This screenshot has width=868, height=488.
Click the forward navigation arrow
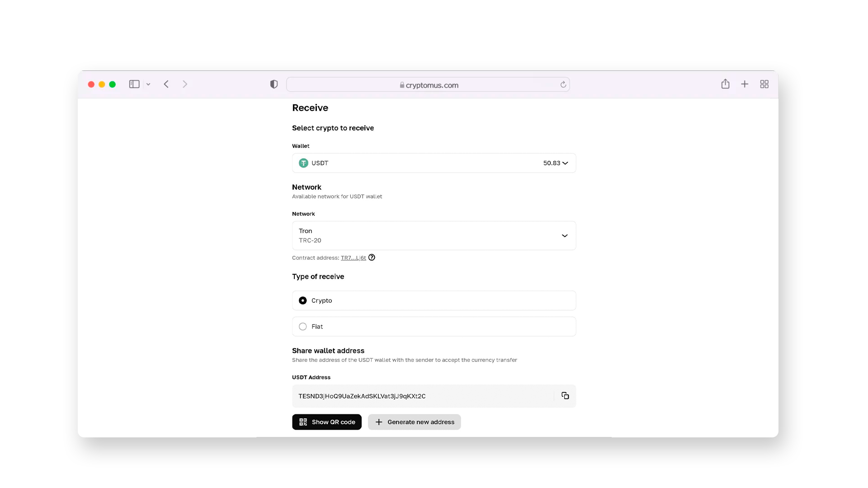[185, 84]
